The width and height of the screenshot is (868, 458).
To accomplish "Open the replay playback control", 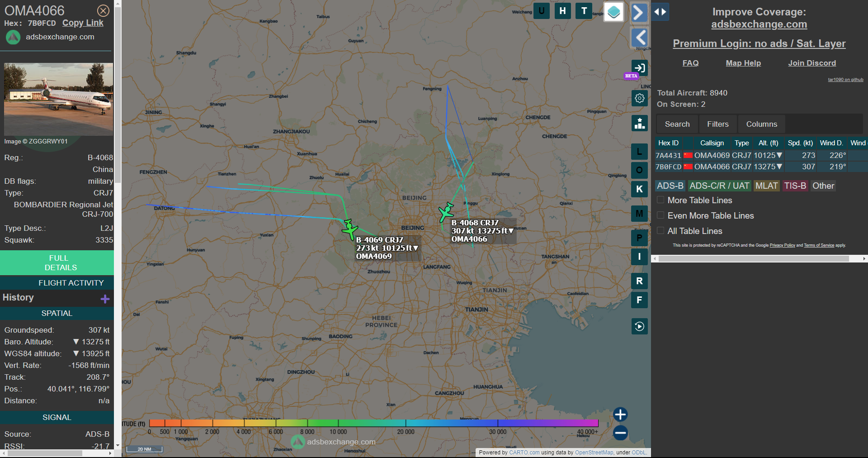I will (x=639, y=326).
